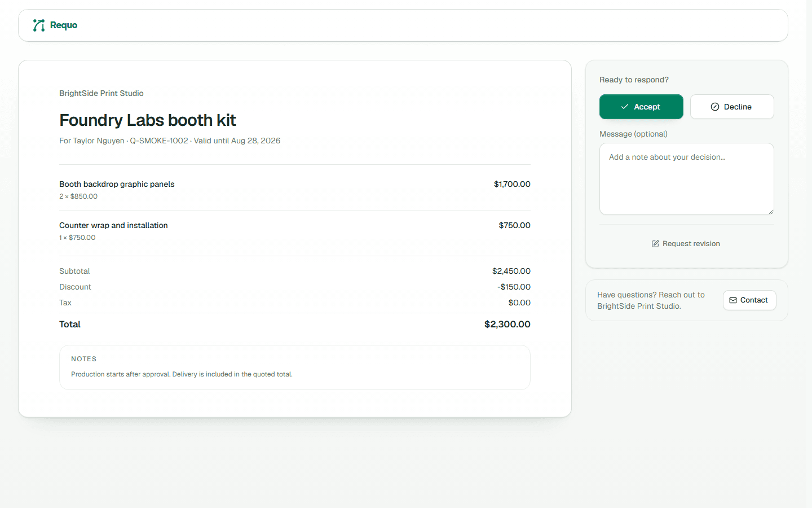Click the Tax label
The width and height of the screenshot is (812, 508).
(65, 303)
